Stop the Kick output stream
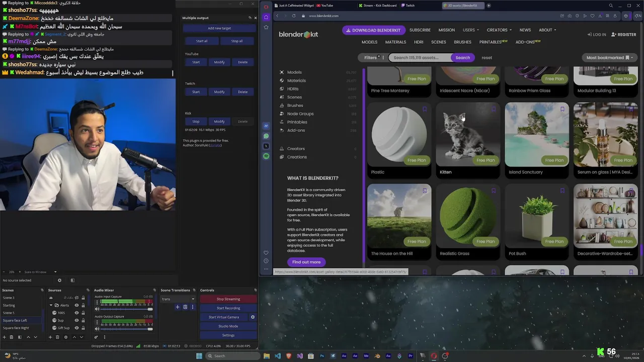This screenshot has height=362, width=644. pyautogui.click(x=196, y=121)
